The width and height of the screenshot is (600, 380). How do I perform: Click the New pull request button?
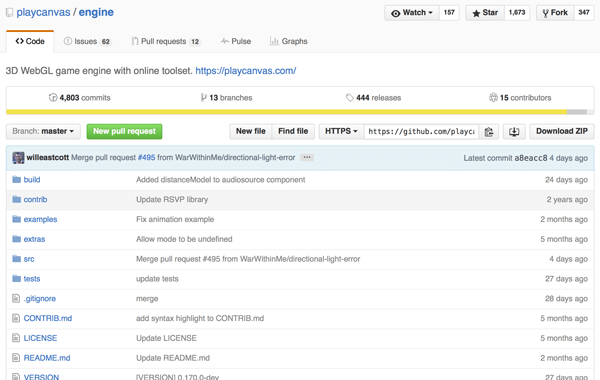click(x=124, y=131)
